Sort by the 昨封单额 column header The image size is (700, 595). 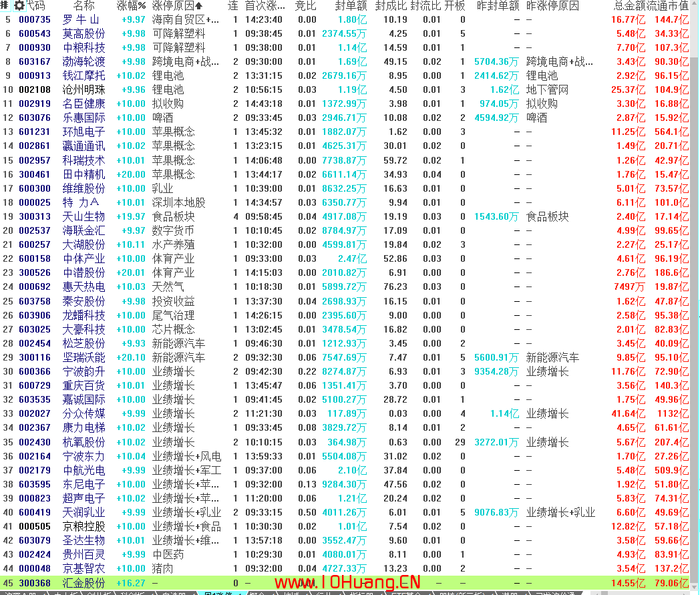click(498, 6)
